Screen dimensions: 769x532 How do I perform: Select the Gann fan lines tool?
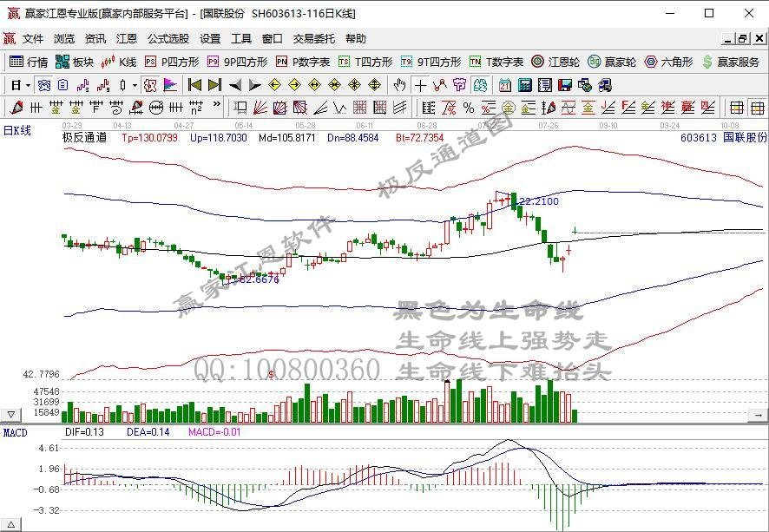click(x=260, y=108)
